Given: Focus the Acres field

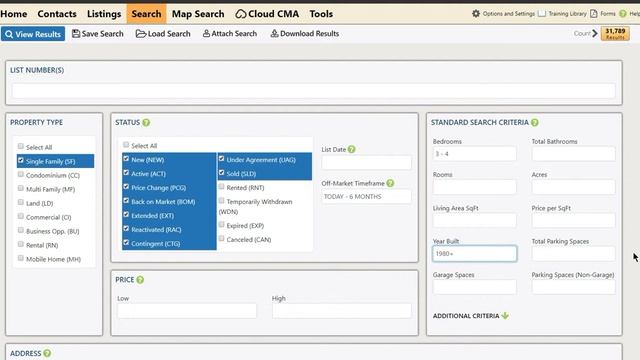Looking at the screenshot, I should [x=573, y=187].
